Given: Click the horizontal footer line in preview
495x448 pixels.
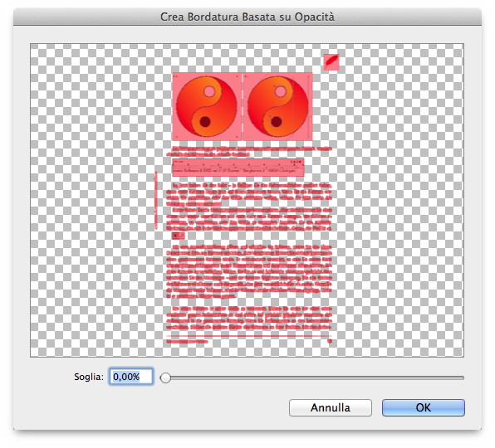Looking at the screenshot, I should 249,336.
